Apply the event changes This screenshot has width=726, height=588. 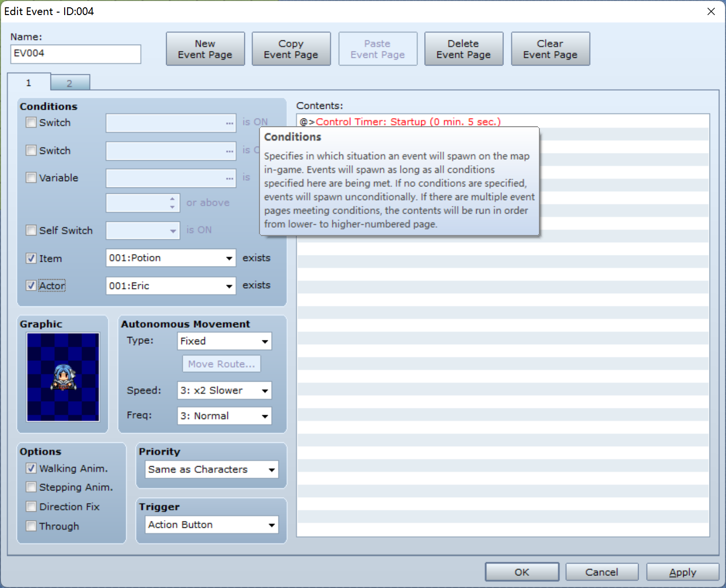(x=683, y=572)
